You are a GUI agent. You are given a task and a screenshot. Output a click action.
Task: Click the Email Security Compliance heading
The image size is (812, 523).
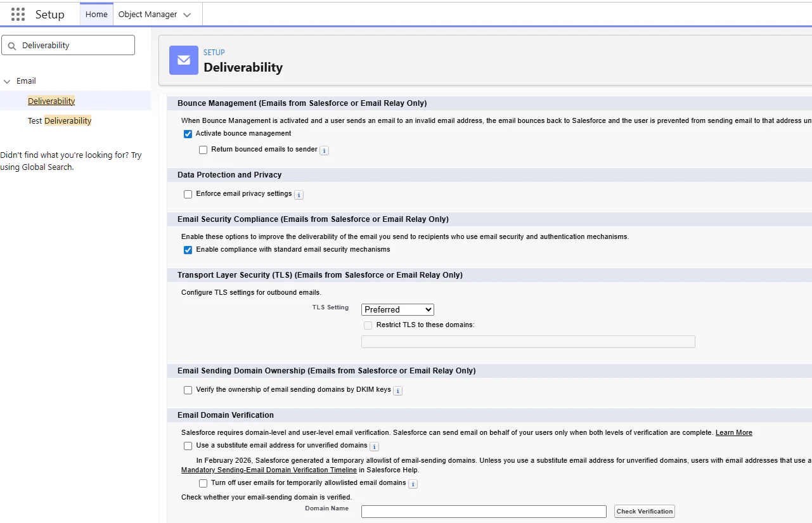point(313,219)
